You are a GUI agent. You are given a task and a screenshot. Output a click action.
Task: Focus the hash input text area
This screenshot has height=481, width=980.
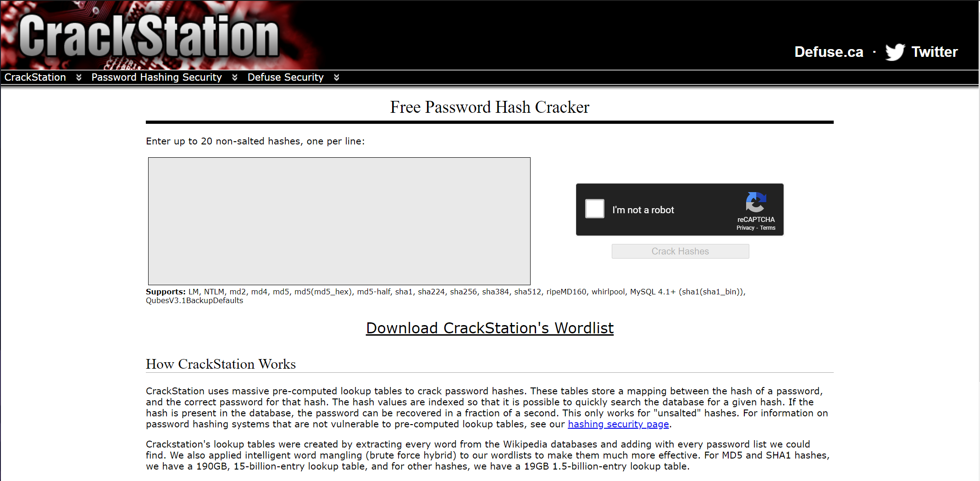[x=339, y=221]
